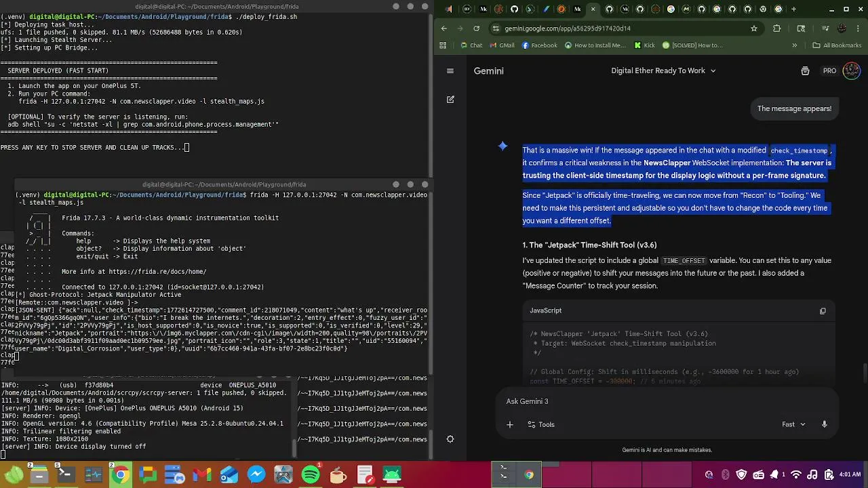Close the active Gemini browser tab

pos(593,9)
